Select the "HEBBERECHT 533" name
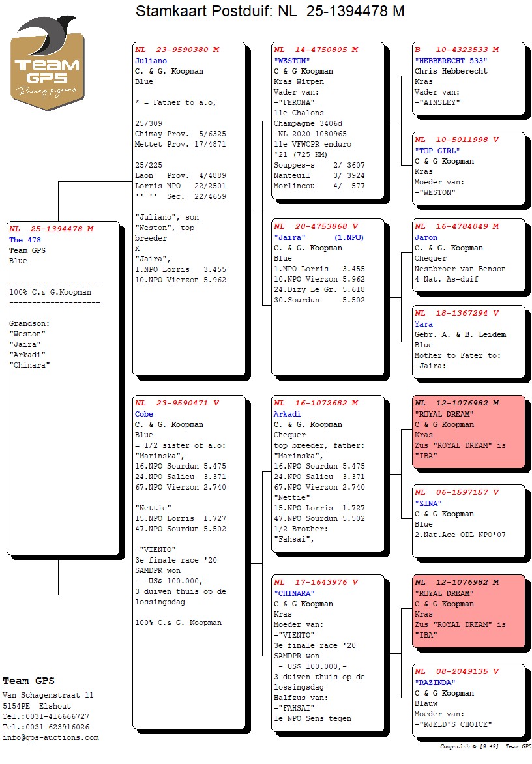The height and width of the screenshot is (764, 532). click(x=451, y=61)
